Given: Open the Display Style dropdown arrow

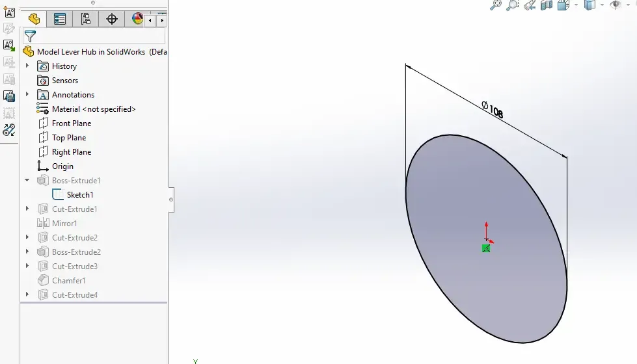Looking at the screenshot, I should point(602,5).
